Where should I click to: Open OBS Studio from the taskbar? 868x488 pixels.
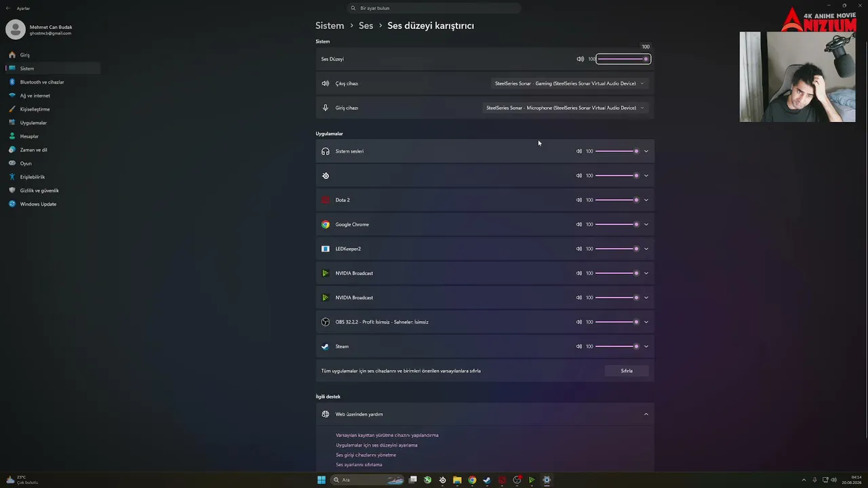[517, 480]
